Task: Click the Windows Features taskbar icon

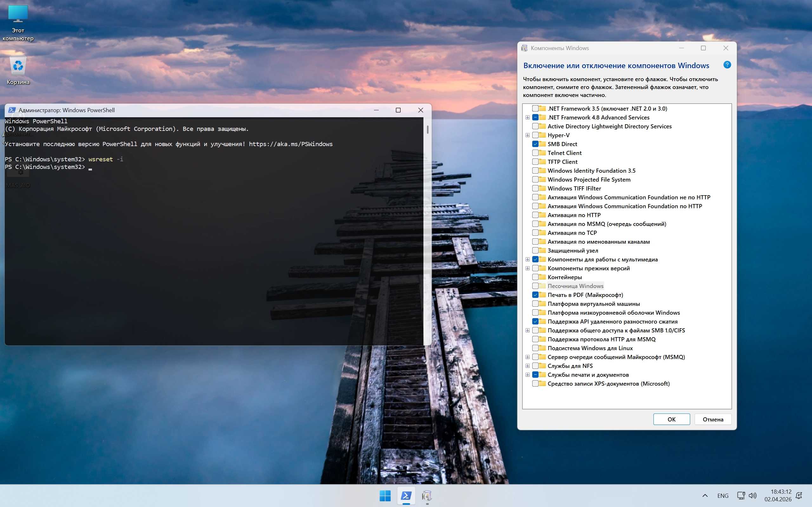Action: click(x=427, y=495)
